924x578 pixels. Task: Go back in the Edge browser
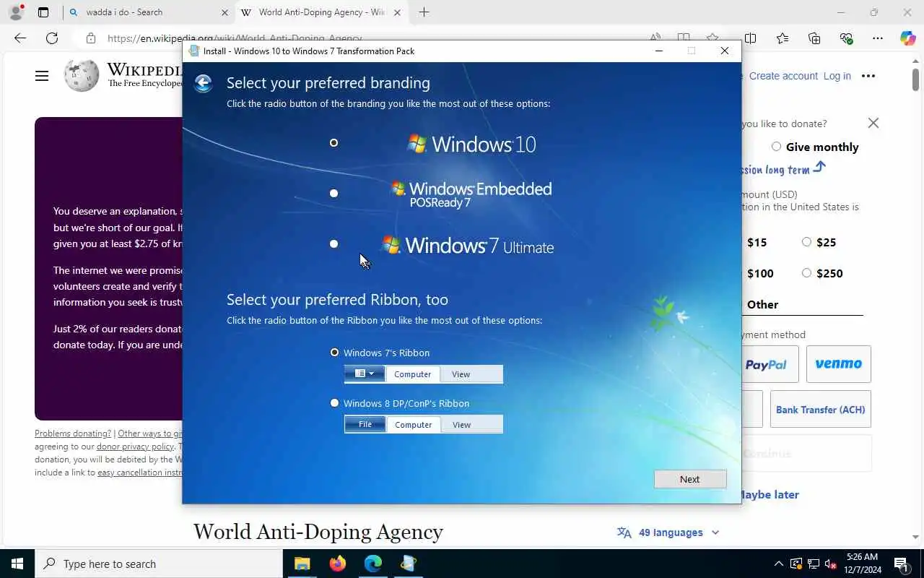pyautogui.click(x=20, y=38)
